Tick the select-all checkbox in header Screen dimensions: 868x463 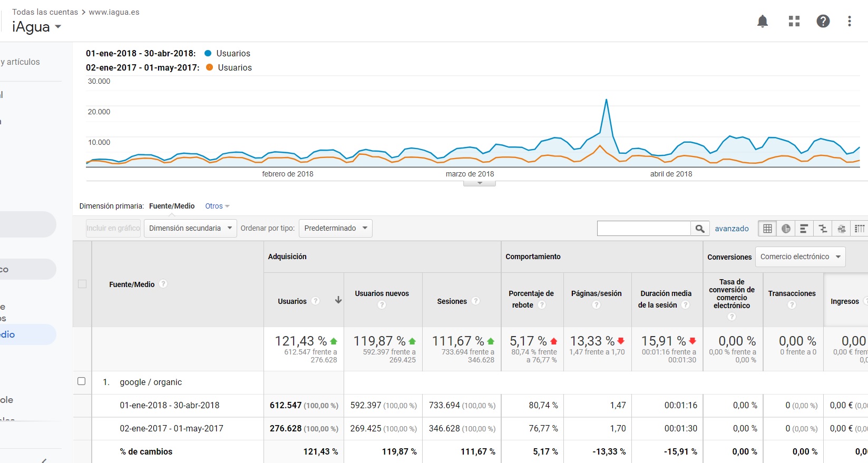pyautogui.click(x=82, y=284)
